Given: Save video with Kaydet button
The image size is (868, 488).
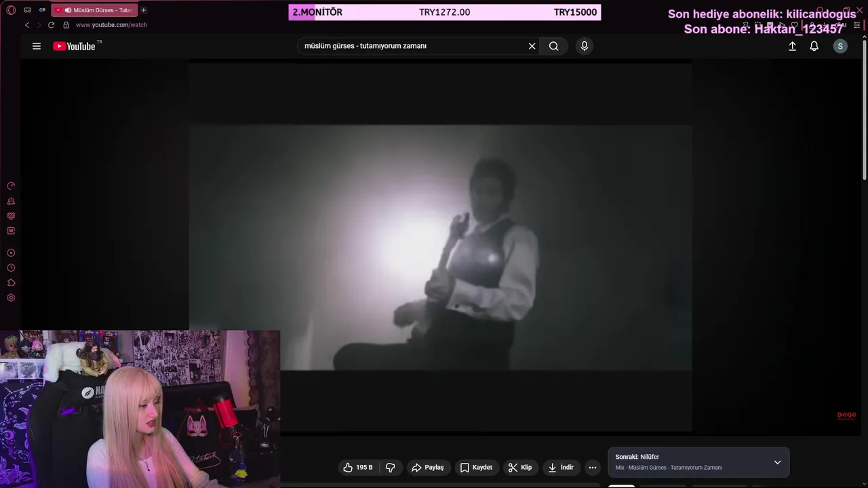Looking at the screenshot, I should click(476, 468).
